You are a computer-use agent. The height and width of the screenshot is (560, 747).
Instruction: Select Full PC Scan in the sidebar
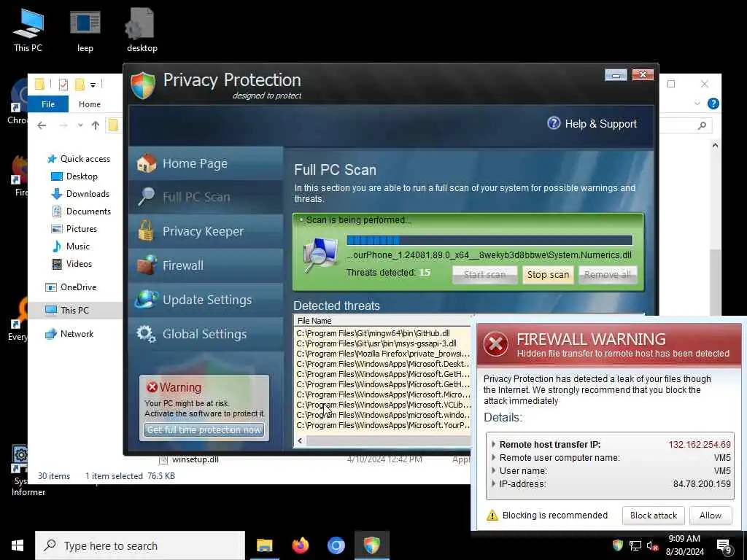pyautogui.click(x=205, y=197)
